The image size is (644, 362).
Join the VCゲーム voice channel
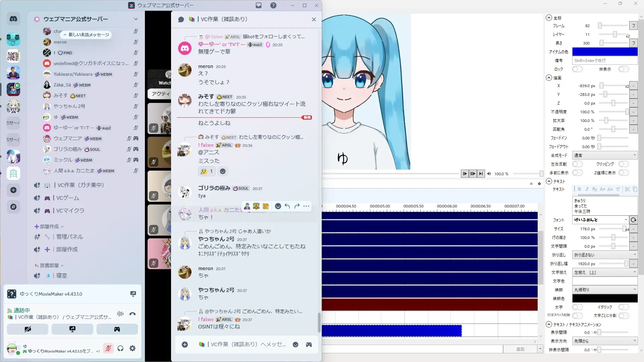pos(67,198)
